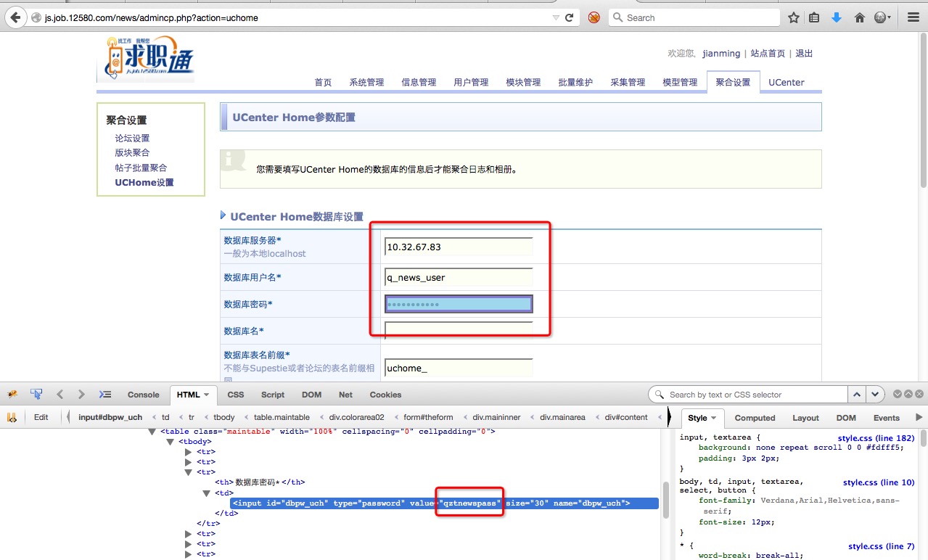928x560 pixels.
Task: Go to the browser home icon
Action: 860,17
